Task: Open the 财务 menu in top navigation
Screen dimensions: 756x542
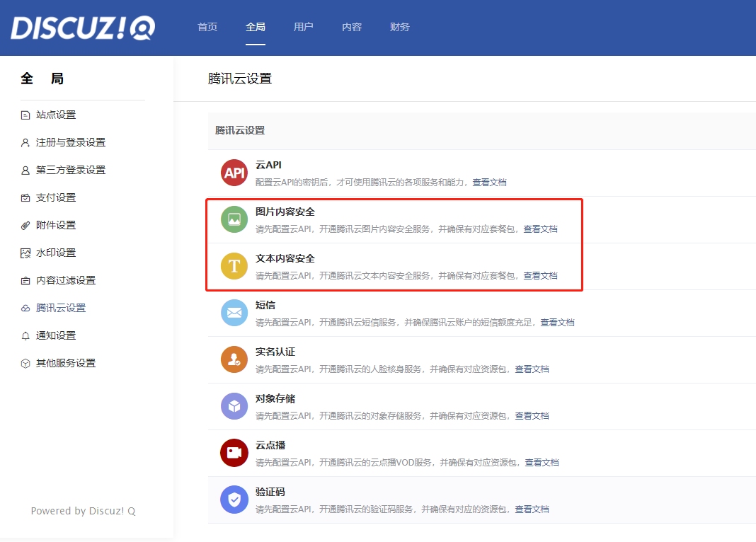Action: coord(400,26)
